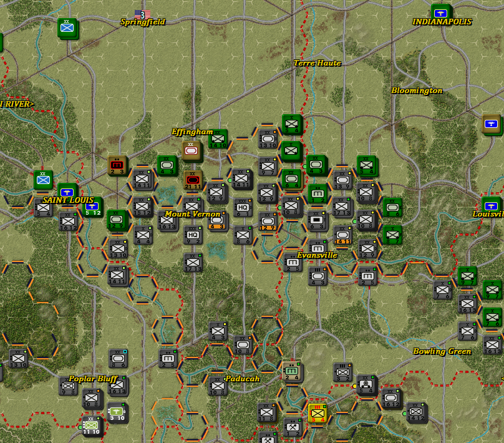Select the yellow infantry regiment 3 4
504x443 pixels.
pos(317,413)
